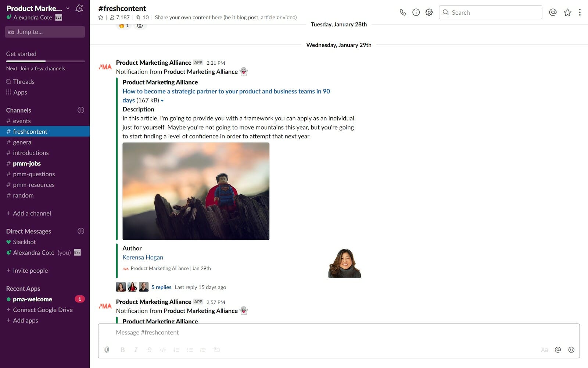Image resolution: width=588 pixels, height=368 pixels.
Task: Click the Search field
Action: (491, 12)
